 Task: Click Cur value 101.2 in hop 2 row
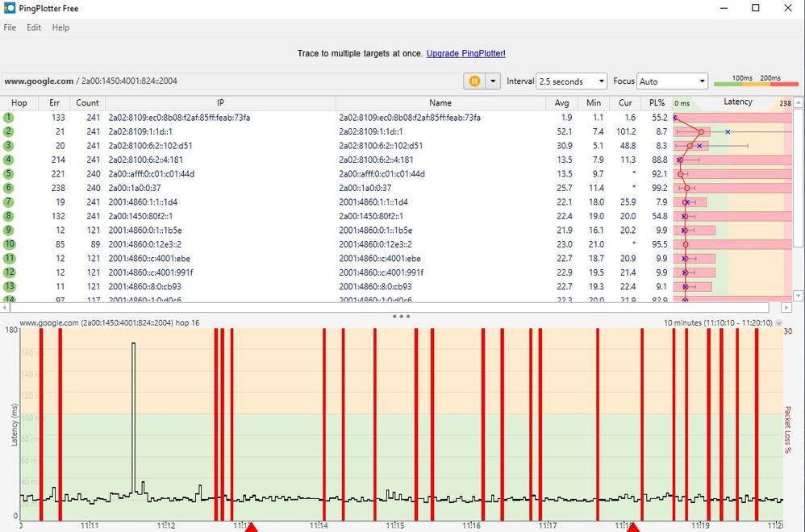pyautogui.click(x=626, y=131)
